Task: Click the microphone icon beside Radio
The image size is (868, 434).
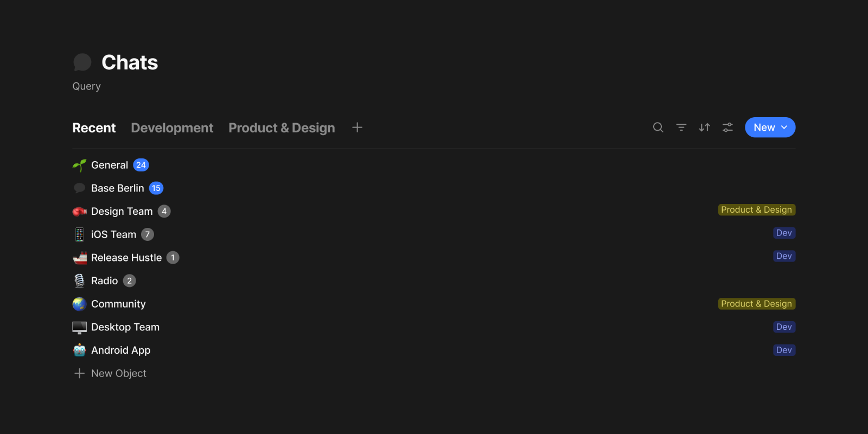Action: pos(80,281)
